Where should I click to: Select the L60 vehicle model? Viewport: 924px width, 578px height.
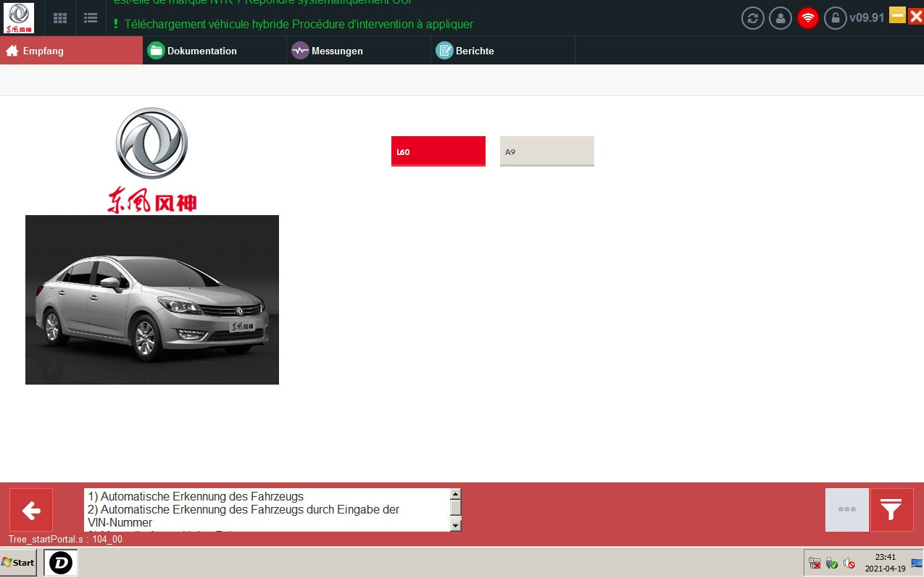click(438, 151)
